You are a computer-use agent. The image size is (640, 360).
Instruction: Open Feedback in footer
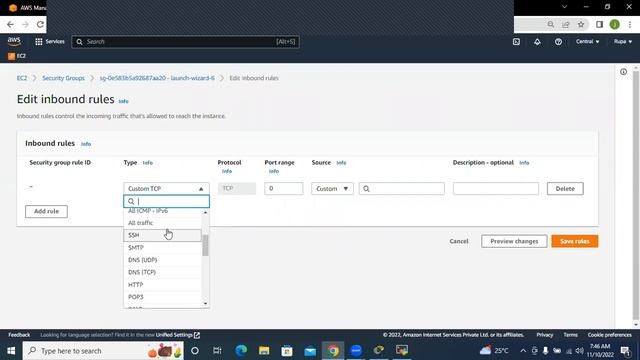[x=19, y=335]
